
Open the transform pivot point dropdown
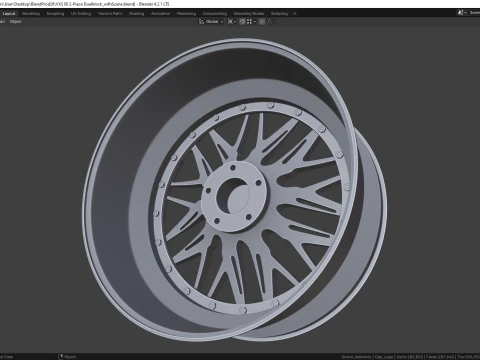click(232, 22)
